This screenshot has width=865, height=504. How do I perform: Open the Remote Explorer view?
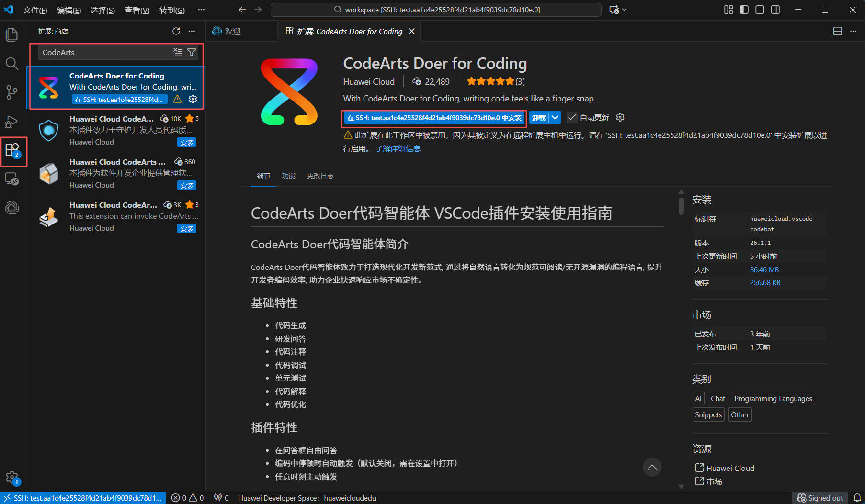(x=12, y=179)
